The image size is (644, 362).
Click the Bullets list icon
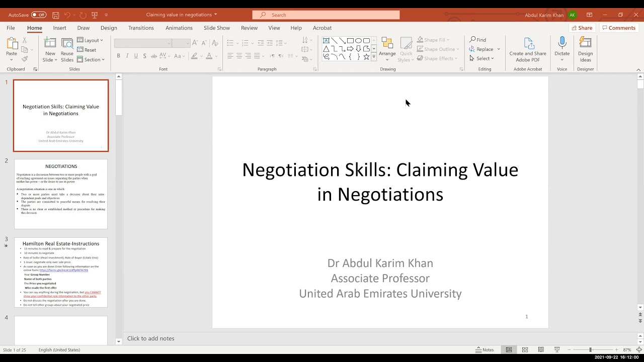[230, 43]
